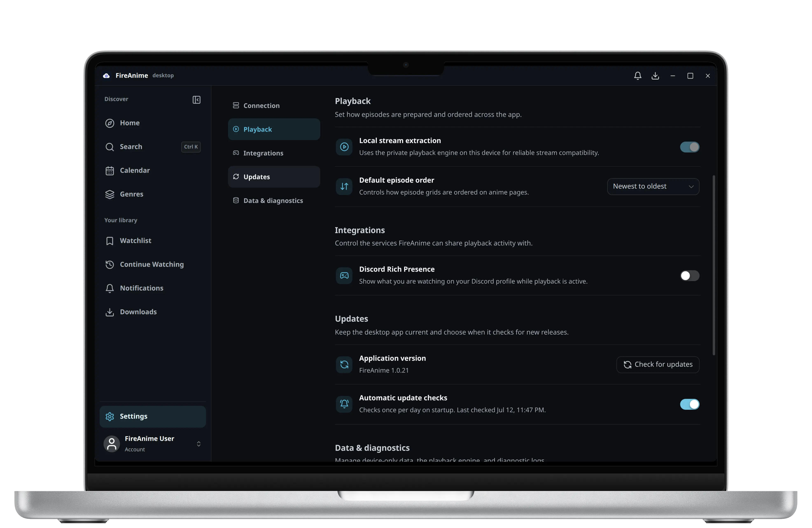Click Discord Rich Presence gamepad icon

(x=344, y=276)
